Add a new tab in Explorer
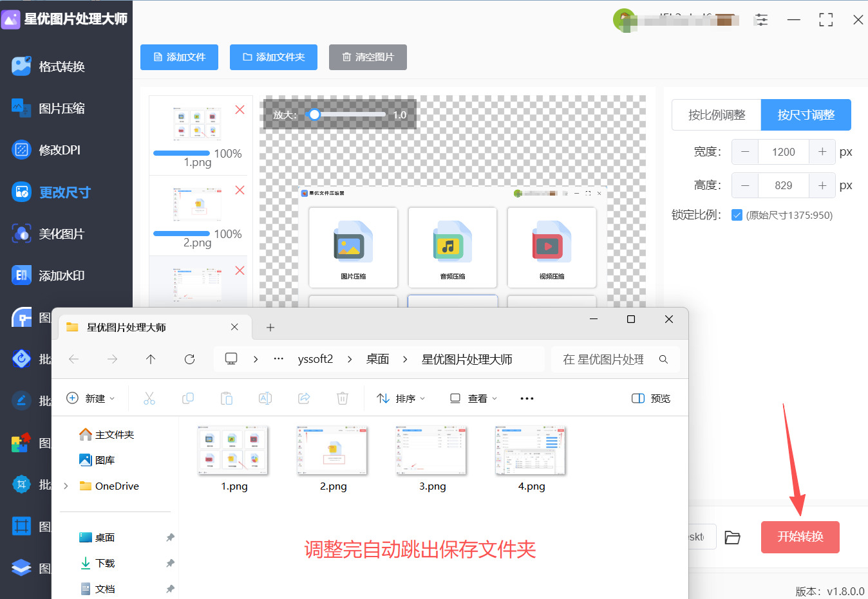The image size is (868, 599). pyautogui.click(x=270, y=327)
